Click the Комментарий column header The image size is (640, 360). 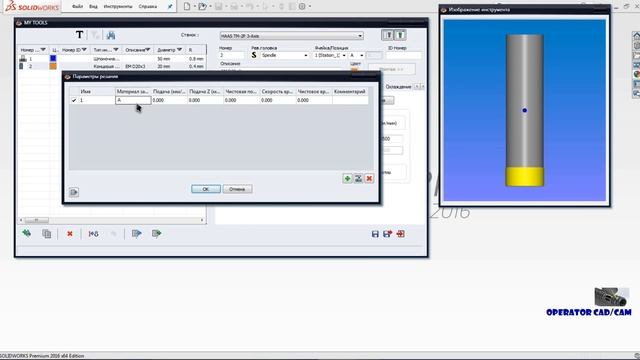[350, 91]
